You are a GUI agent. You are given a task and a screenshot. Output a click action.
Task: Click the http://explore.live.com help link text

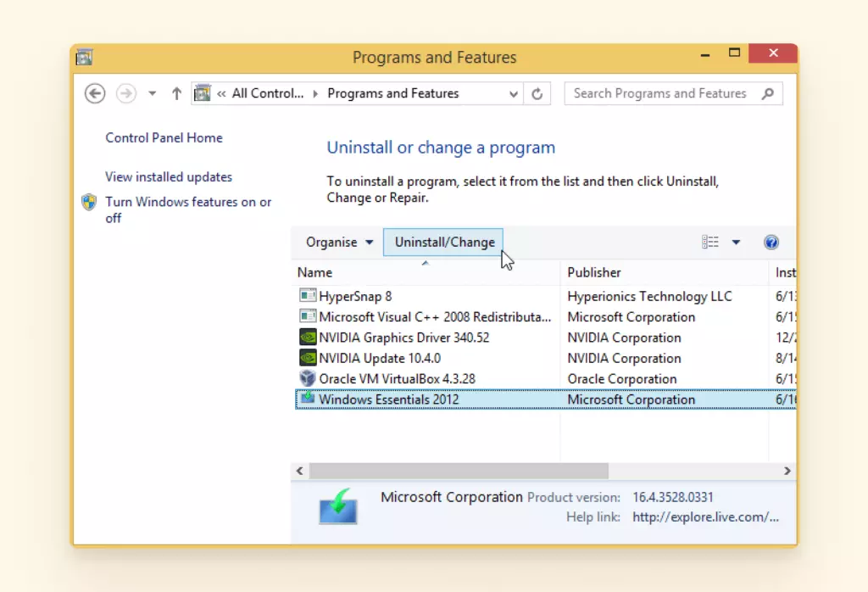click(706, 517)
